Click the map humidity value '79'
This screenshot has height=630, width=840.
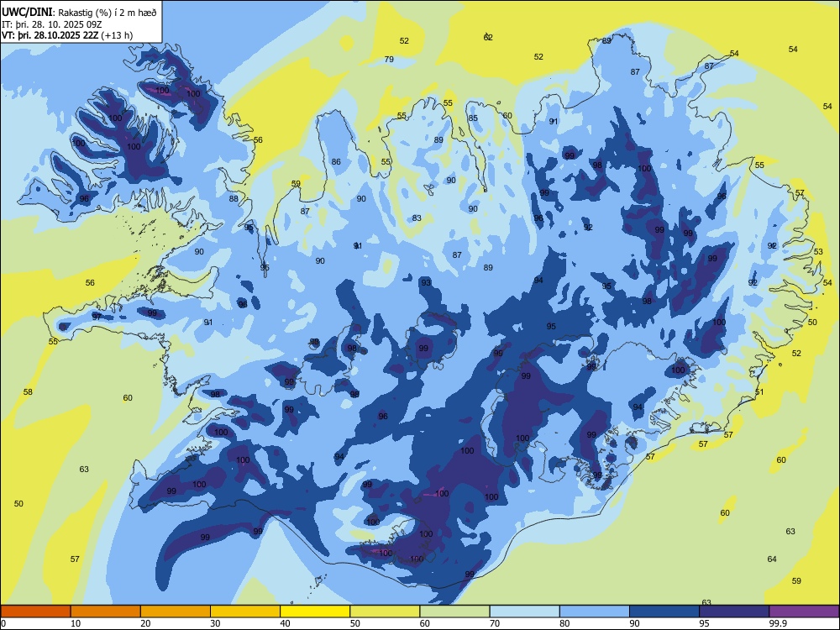[389, 60]
